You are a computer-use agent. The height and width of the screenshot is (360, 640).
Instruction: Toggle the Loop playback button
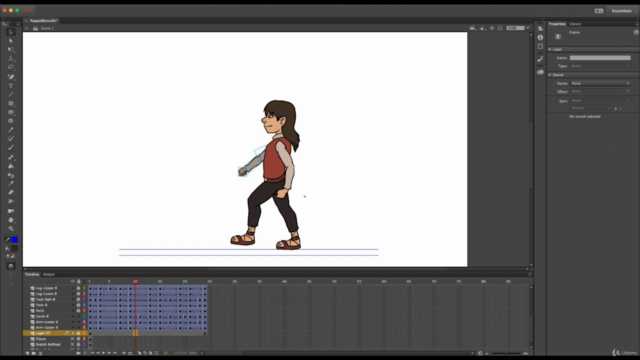[x=130, y=353]
